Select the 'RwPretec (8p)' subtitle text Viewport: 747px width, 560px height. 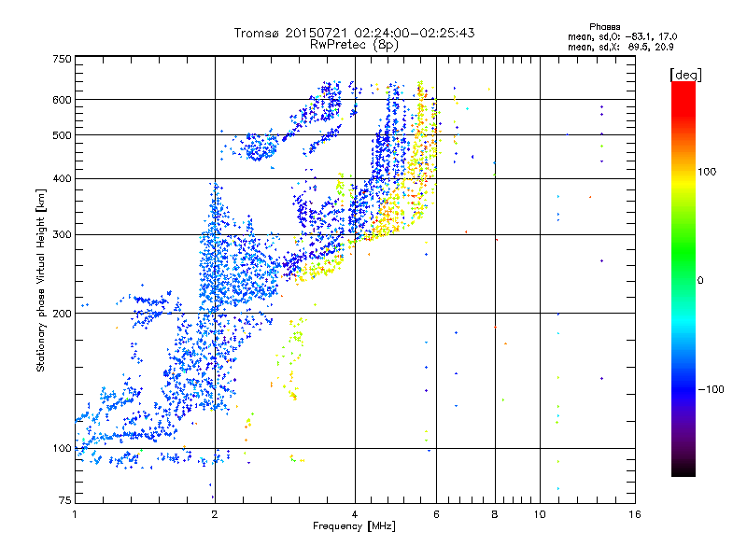point(354,45)
